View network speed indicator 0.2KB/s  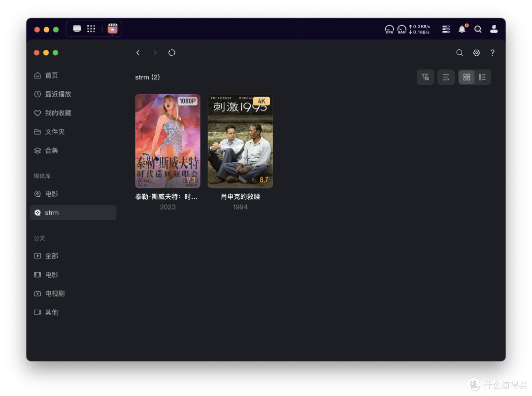click(x=419, y=27)
